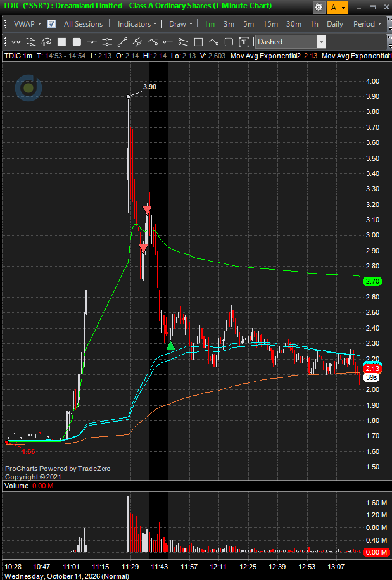Click the 11:29 time axis label
Image resolution: width=392 pixels, height=580 pixels.
pyautogui.click(x=130, y=567)
